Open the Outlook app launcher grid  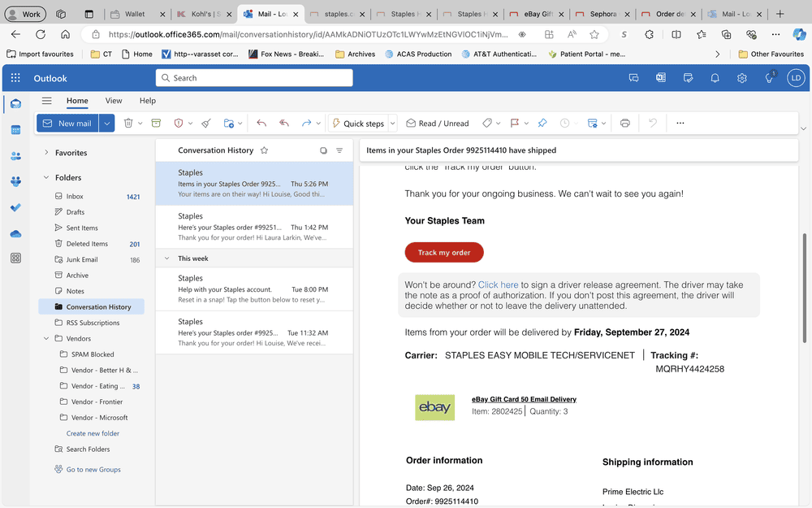(x=15, y=78)
